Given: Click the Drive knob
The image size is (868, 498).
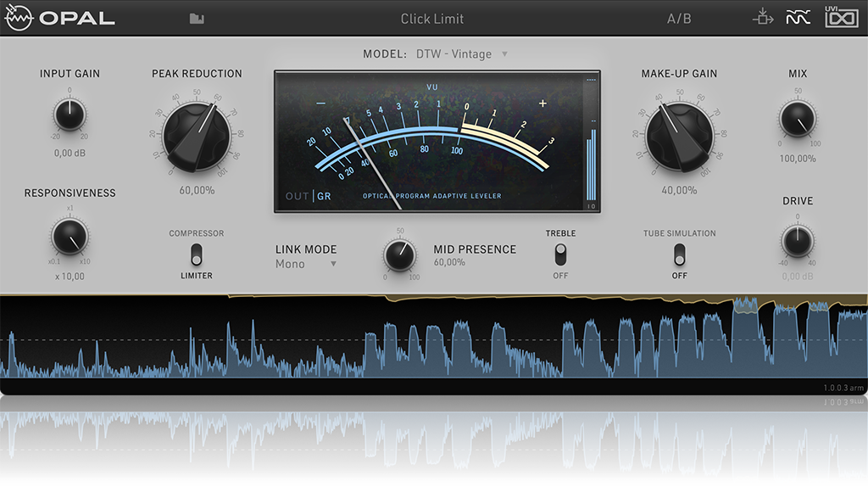Looking at the screenshot, I should click(798, 241).
